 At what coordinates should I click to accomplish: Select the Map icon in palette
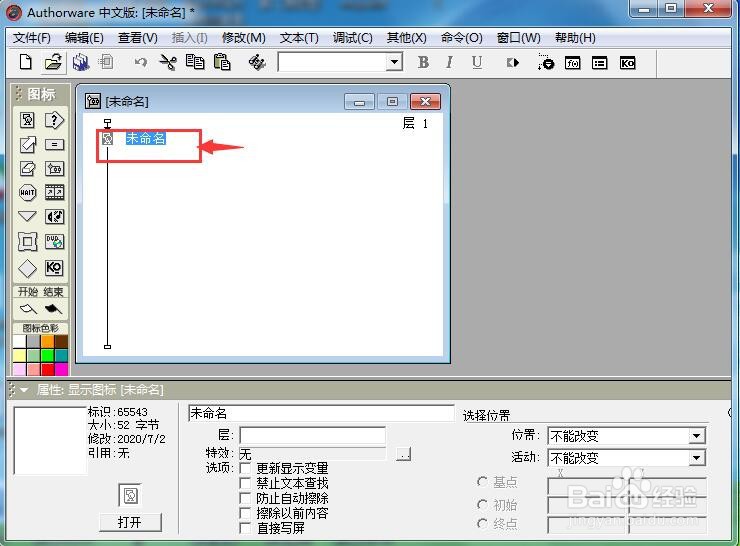click(54, 168)
